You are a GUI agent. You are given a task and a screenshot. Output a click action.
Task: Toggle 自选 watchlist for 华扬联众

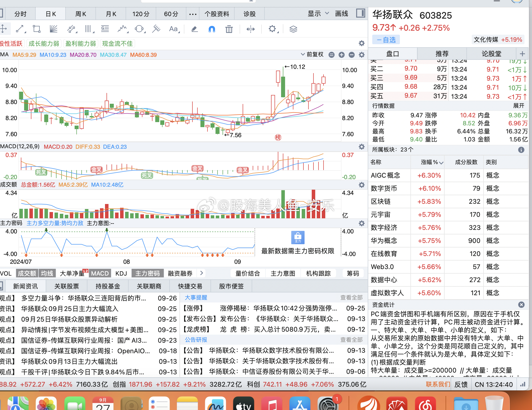386,40
